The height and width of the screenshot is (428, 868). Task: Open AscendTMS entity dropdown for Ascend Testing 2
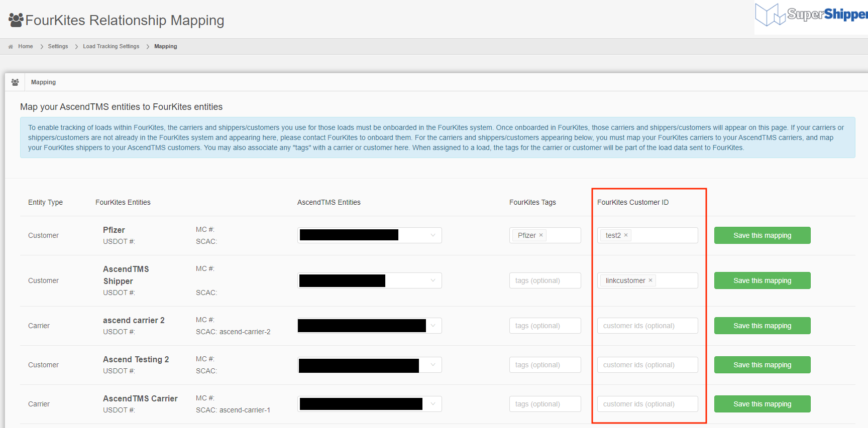point(370,365)
